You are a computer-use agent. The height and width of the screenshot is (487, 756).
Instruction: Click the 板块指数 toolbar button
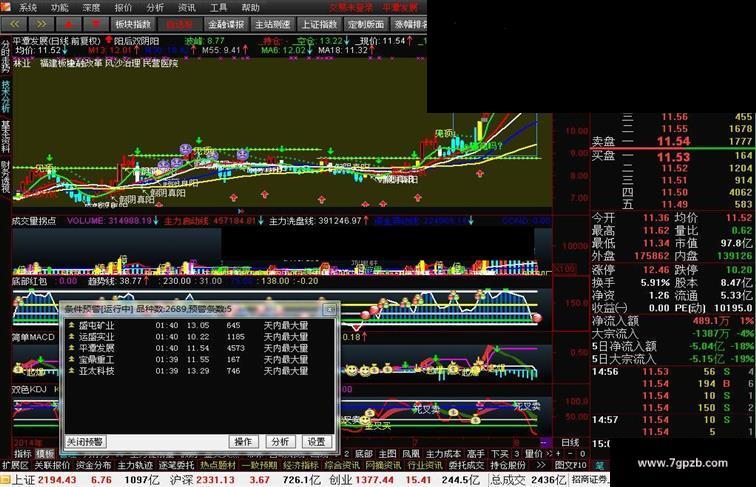pos(134,24)
